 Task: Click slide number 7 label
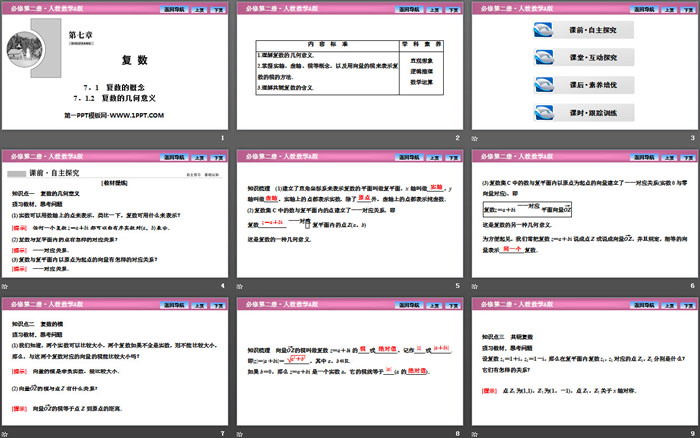point(222,434)
